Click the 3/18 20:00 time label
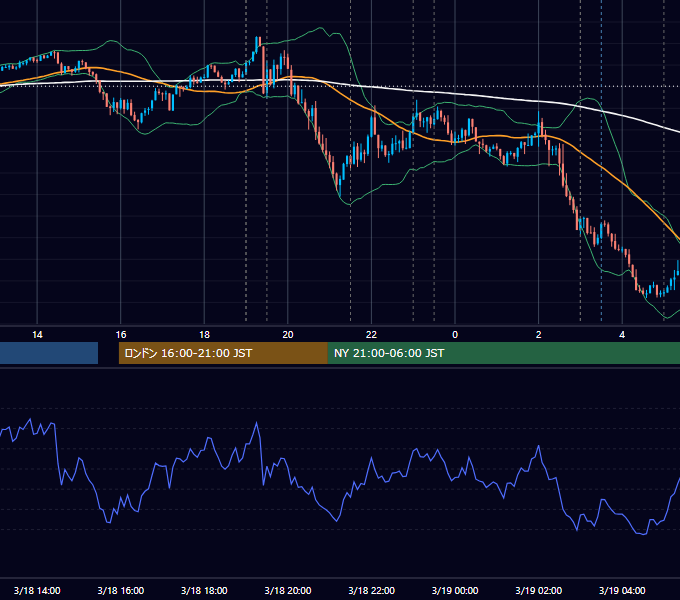The height and width of the screenshot is (600, 680). pos(288,590)
